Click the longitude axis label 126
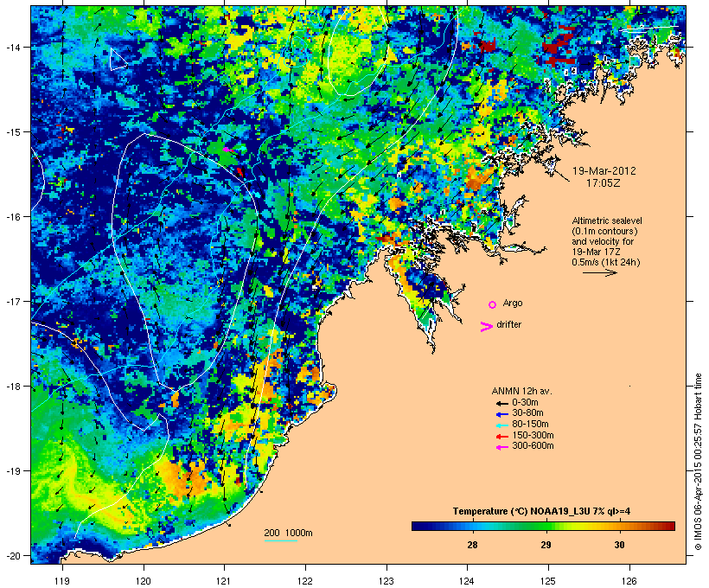Screen dimensions: 709x588 [629, 581]
